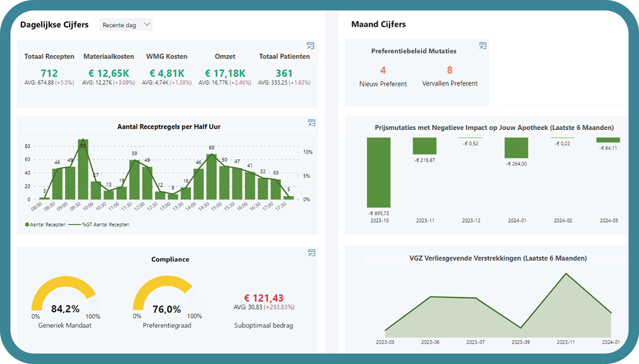
Task: Click the Materiaalkosten value € 12,65K
Action: tap(109, 73)
